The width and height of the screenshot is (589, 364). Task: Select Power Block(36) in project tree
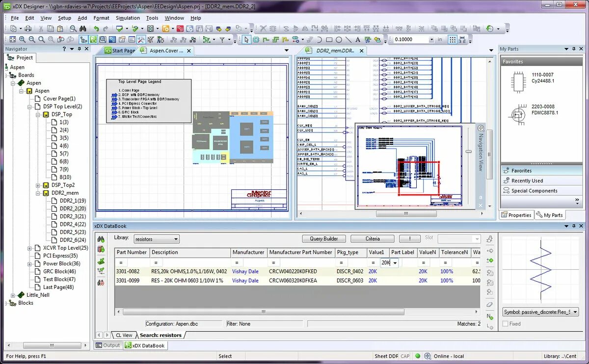[61, 263]
